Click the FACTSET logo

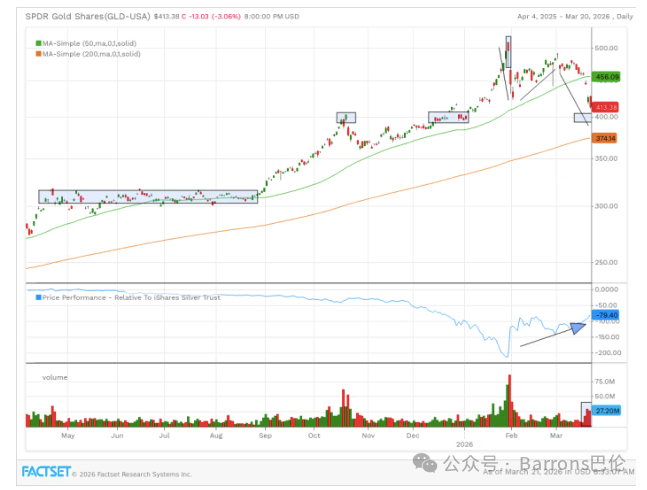tap(46, 471)
